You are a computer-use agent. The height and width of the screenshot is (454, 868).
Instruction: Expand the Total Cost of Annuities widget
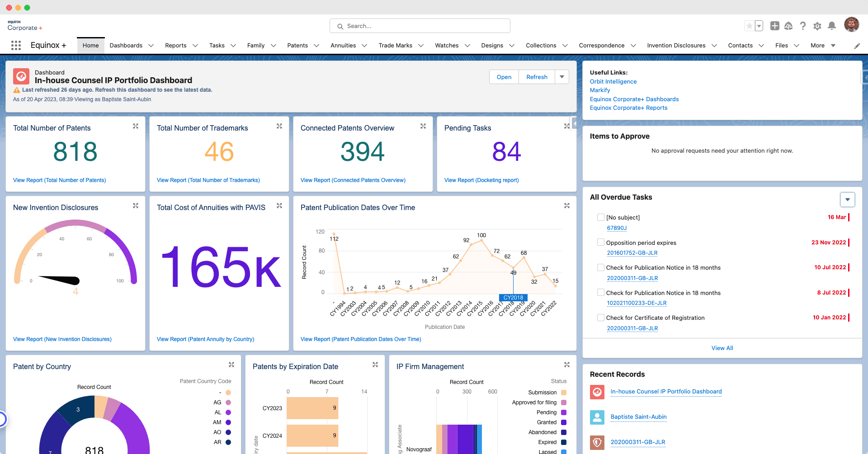pos(279,206)
